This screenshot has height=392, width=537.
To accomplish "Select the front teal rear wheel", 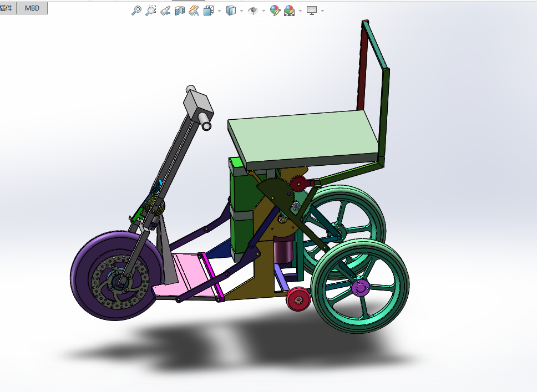I will [x=360, y=286].
